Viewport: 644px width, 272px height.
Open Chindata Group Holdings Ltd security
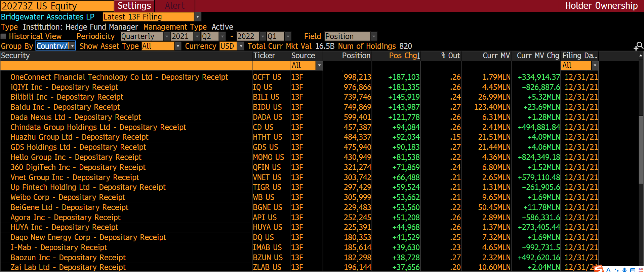98,127
